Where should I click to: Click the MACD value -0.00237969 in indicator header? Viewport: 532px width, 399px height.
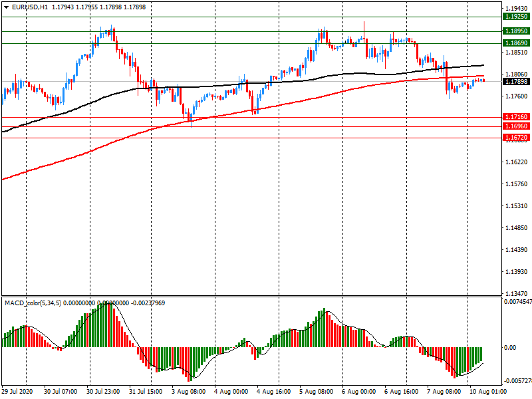(148, 303)
